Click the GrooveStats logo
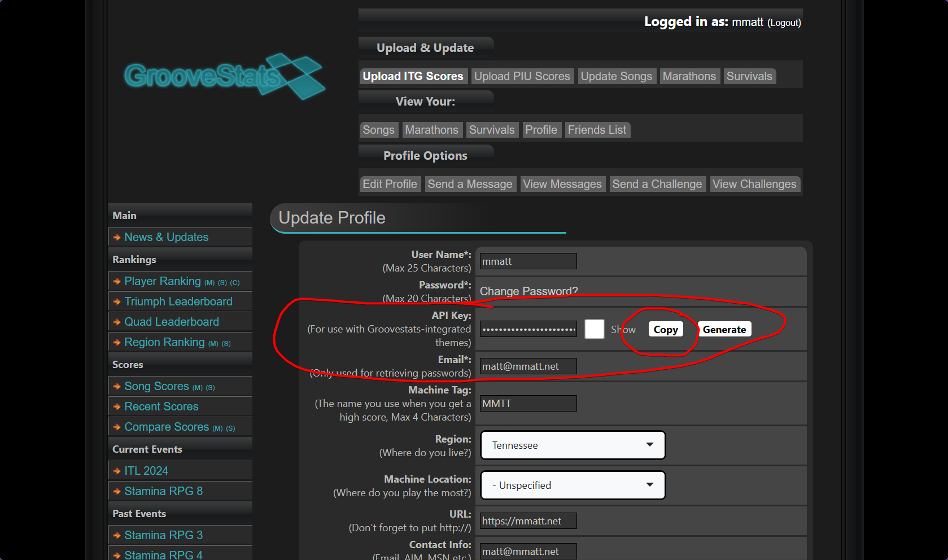 click(224, 76)
